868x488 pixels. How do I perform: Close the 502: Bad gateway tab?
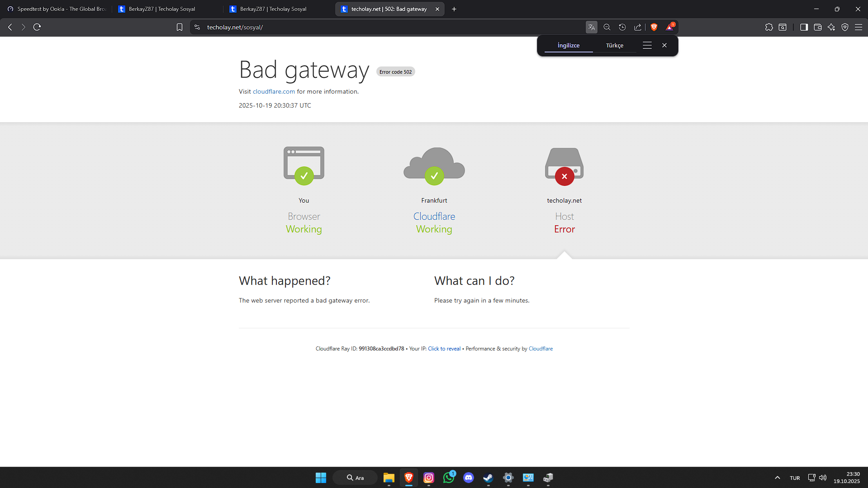437,9
